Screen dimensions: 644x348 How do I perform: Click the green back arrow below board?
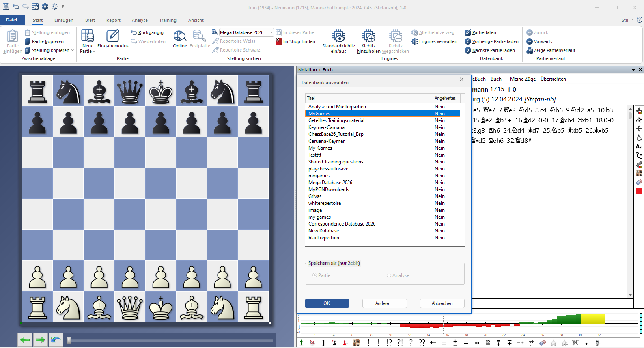[25, 340]
